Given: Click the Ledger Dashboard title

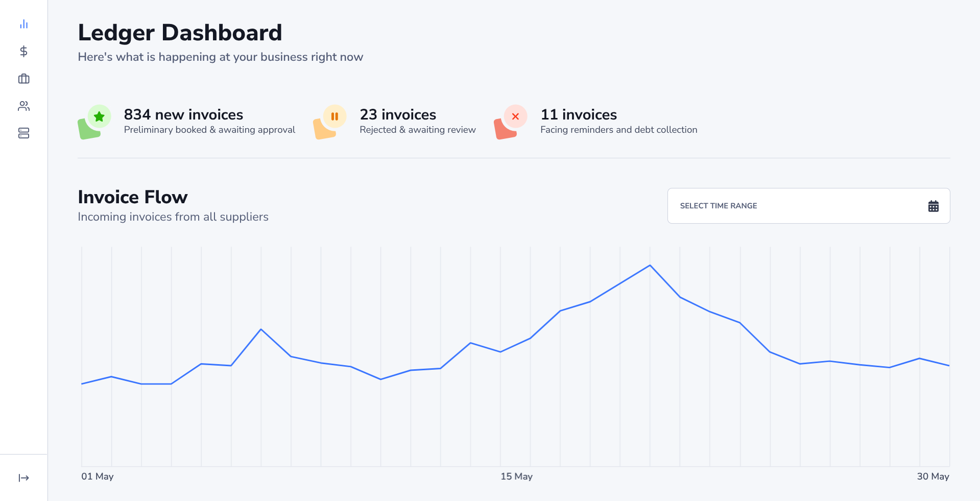Looking at the screenshot, I should click(180, 33).
